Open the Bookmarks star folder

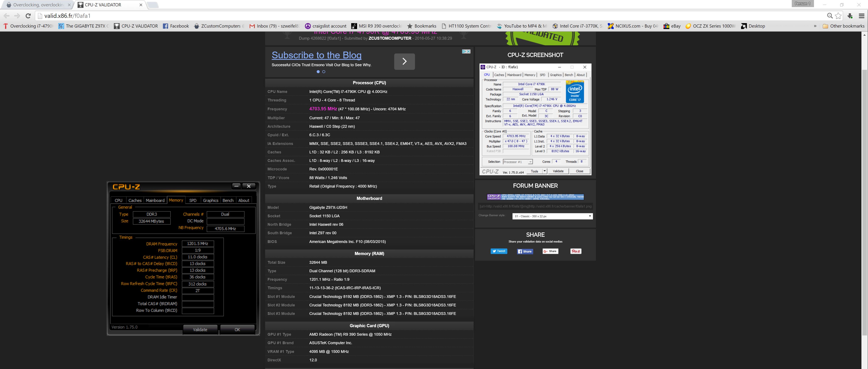tap(421, 26)
